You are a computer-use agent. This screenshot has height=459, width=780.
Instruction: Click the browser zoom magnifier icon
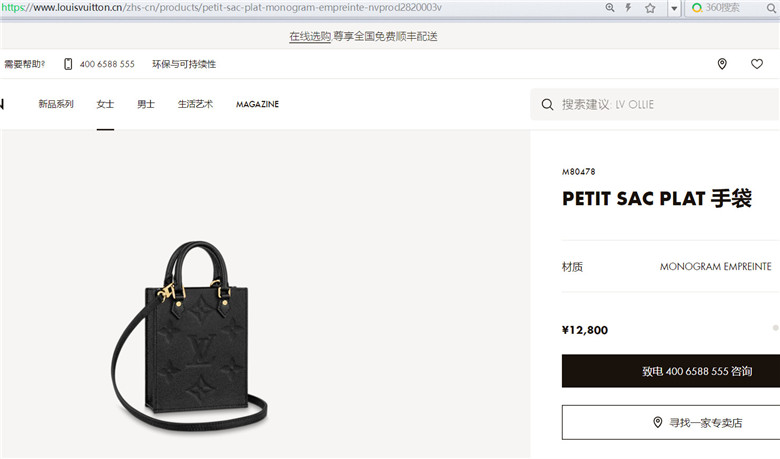pos(610,7)
